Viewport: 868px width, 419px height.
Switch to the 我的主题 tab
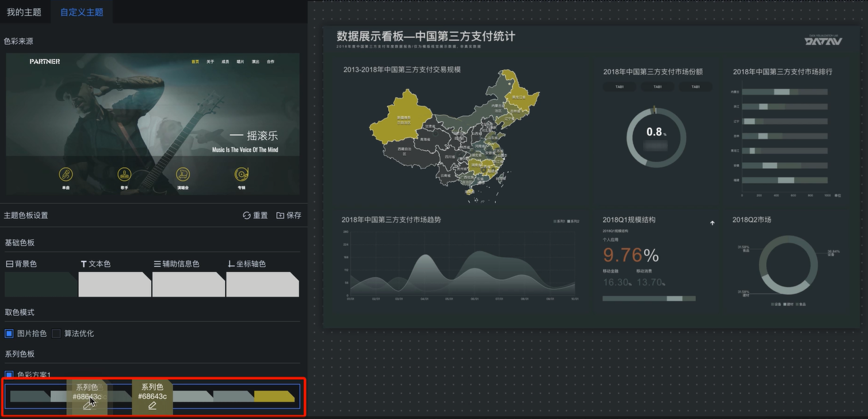pyautogui.click(x=24, y=12)
